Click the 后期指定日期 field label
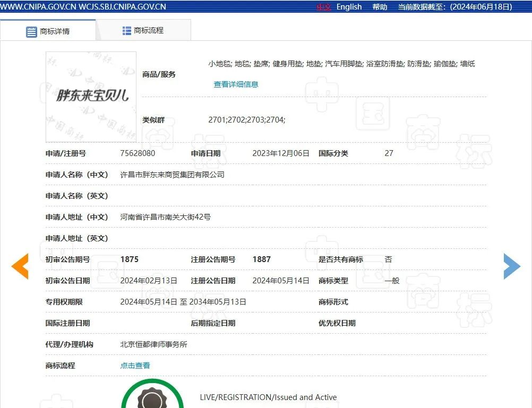Image resolution: width=532 pixels, height=408 pixels. (x=213, y=323)
